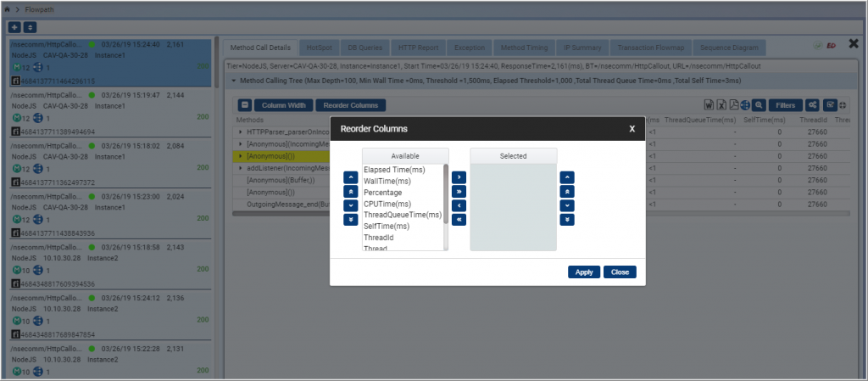Open the HotSpot tab
Viewport: 868px width, 381px height.
(x=320, y=48)
